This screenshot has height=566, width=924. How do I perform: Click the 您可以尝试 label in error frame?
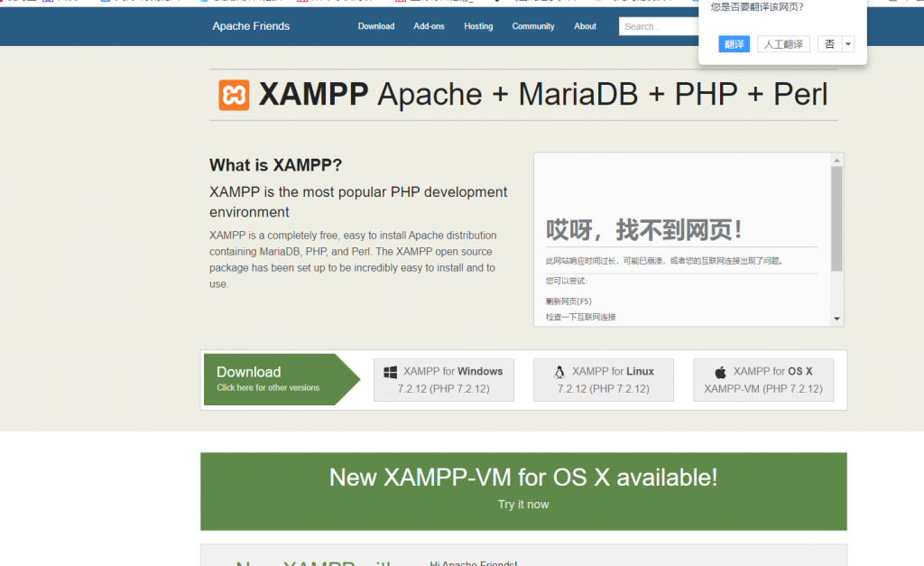click(567, 281)
